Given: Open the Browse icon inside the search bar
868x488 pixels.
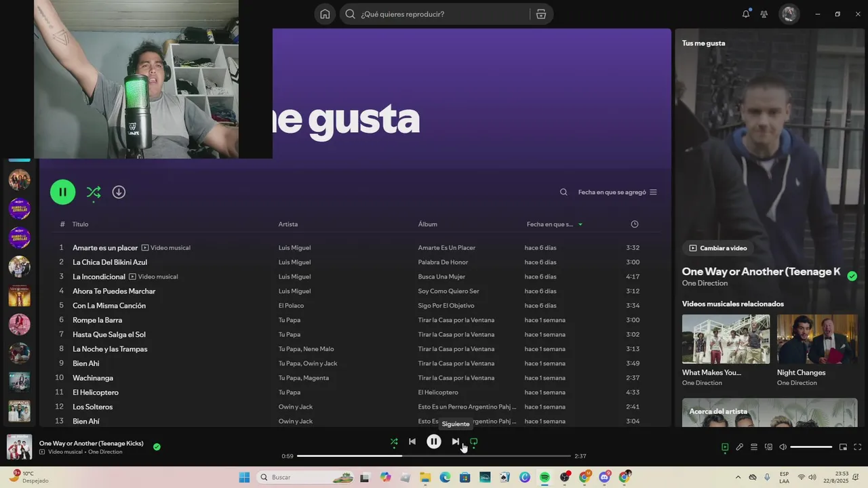Looking at the screenshot, I should click(x=540, y=14).
